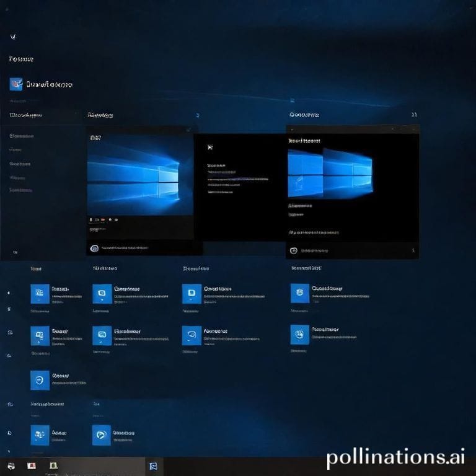Click the back arrow icon at the top-left corner
476x476 pixels.
[13, 37]
